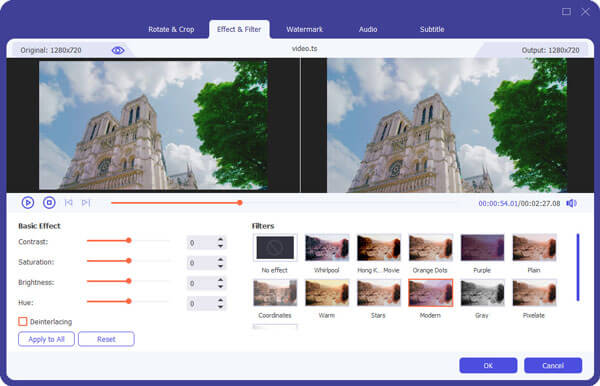
Task: Toggle original preview eye icon
Action: pyautogui.click(x=118, y=50)
